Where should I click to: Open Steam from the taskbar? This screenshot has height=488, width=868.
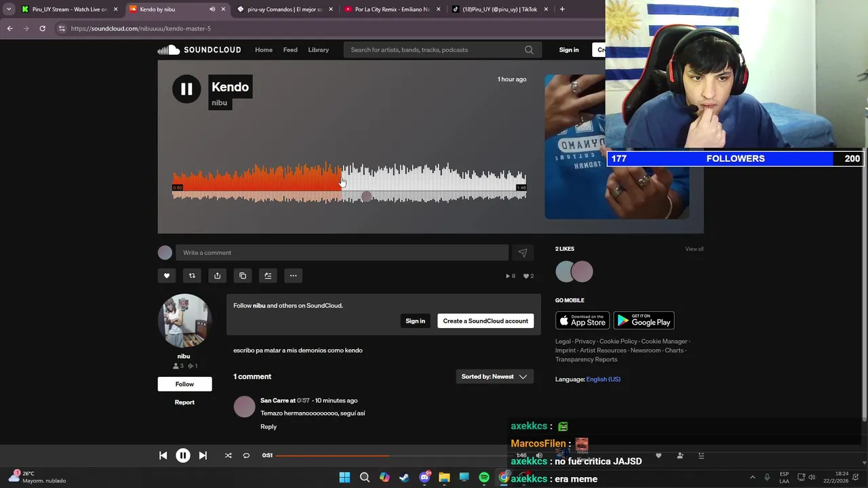[404, 477]
